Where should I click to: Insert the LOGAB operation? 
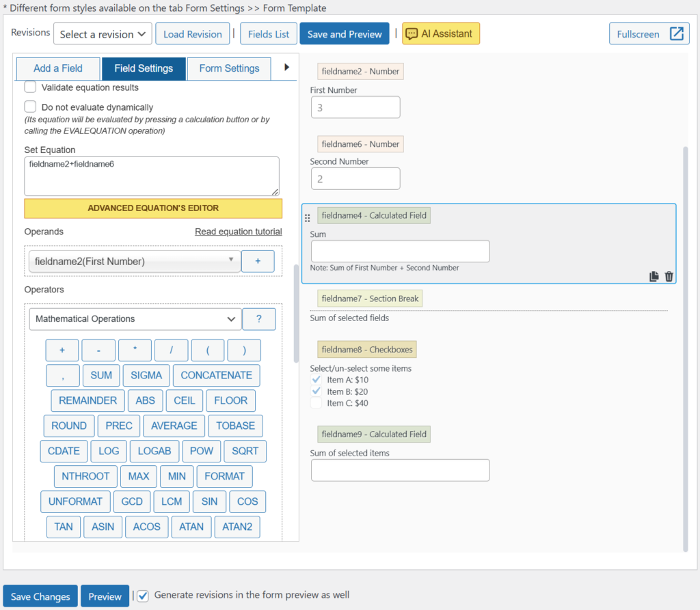tap(154, 451)
